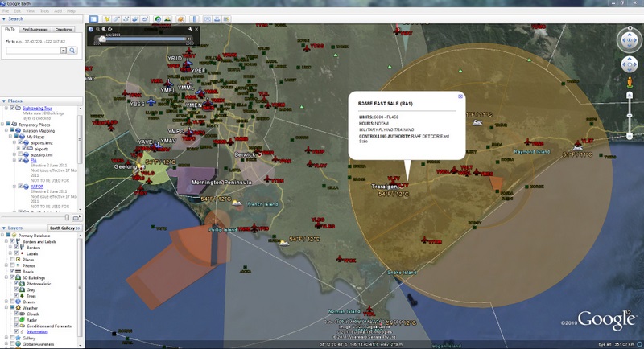Click the look-around compass control
This screenshot has height=349, width=644.
(630, 40)
